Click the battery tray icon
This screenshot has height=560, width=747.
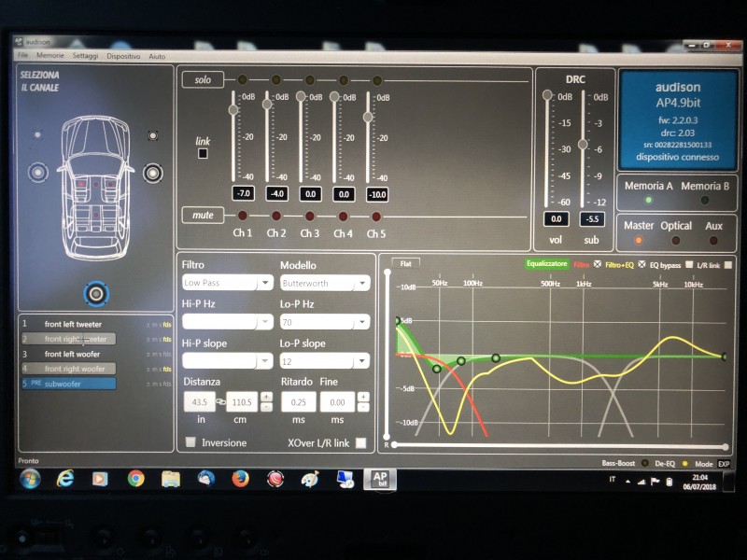[x=669, y=482]
